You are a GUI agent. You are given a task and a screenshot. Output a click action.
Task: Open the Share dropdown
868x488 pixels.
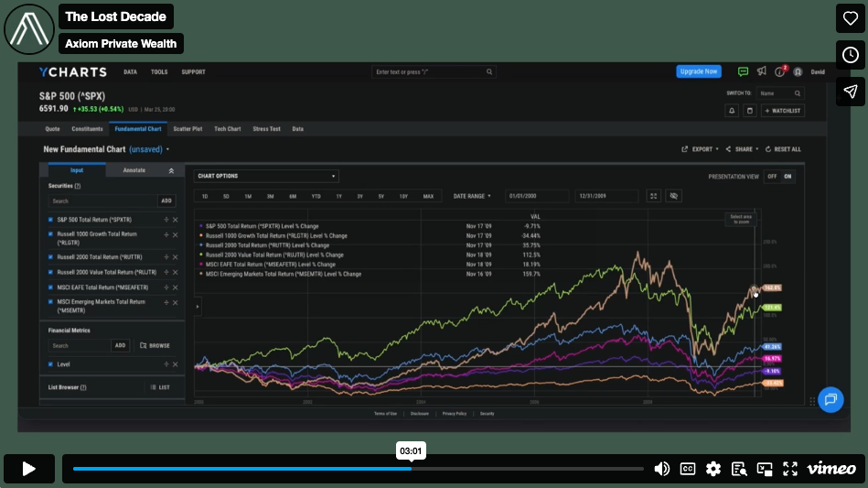(742, 149)
